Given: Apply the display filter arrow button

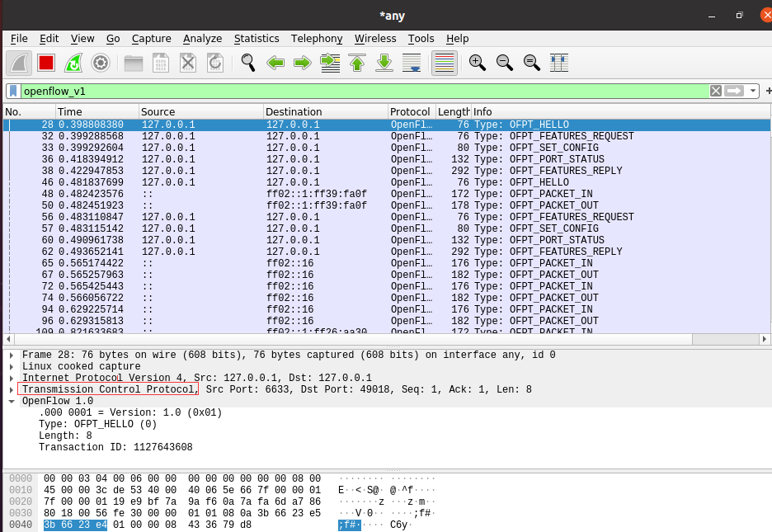Looking at the screenshot, I should coord(734,91).
